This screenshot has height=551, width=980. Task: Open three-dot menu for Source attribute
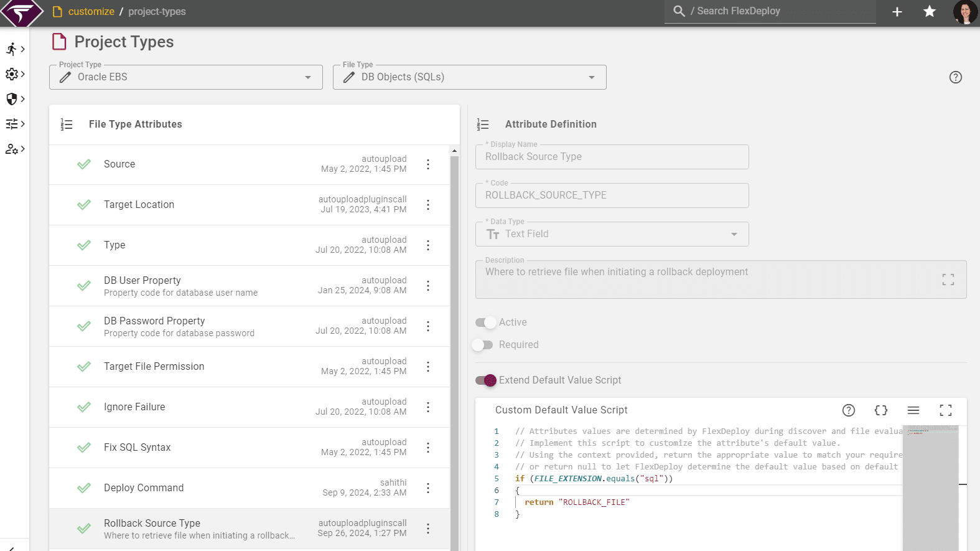428,164
